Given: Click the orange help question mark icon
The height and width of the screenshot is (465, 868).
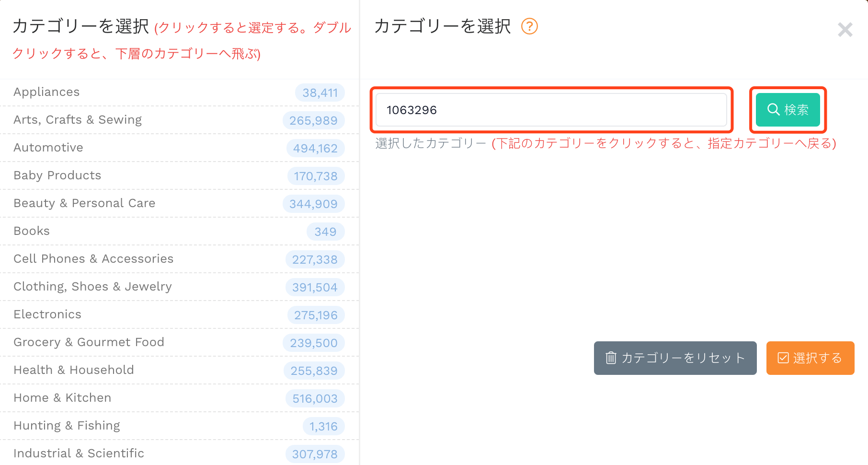Looking at the screenshot, I should pyautogui.click(x=529, y=26).
